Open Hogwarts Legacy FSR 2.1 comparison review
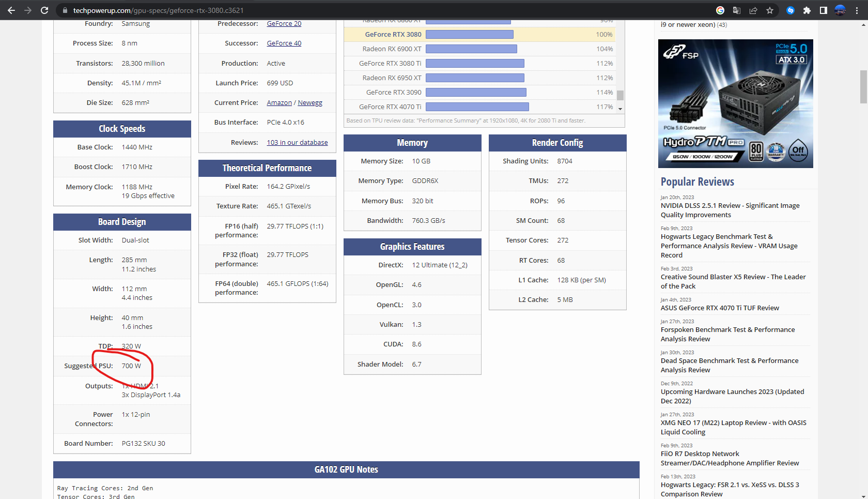 tap(730, 490)
